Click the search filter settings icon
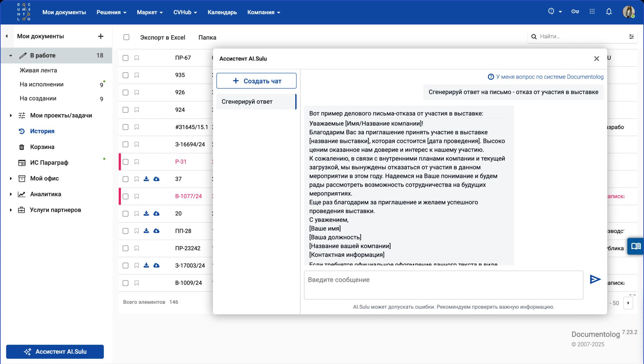The image size is (644, 364). (631, 37)
